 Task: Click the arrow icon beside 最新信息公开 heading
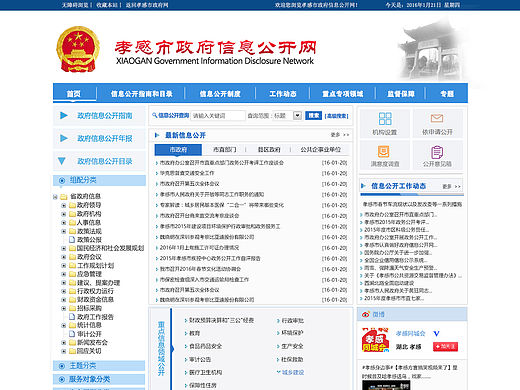(x=157, y=135)
